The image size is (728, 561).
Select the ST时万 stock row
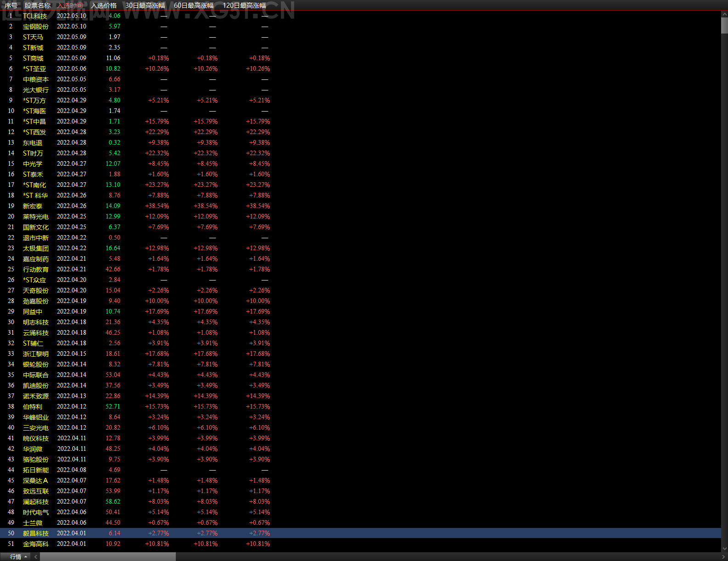(x=360, y=153)
